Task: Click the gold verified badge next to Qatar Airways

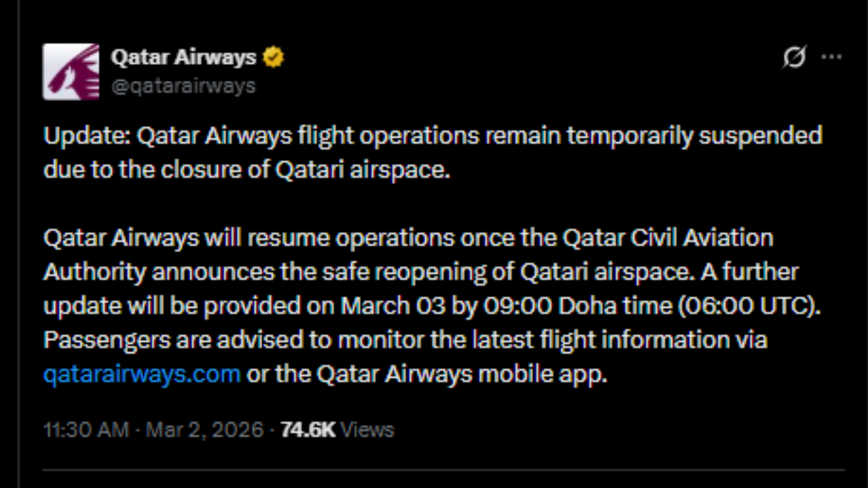Action: click(x=273, y=57)
